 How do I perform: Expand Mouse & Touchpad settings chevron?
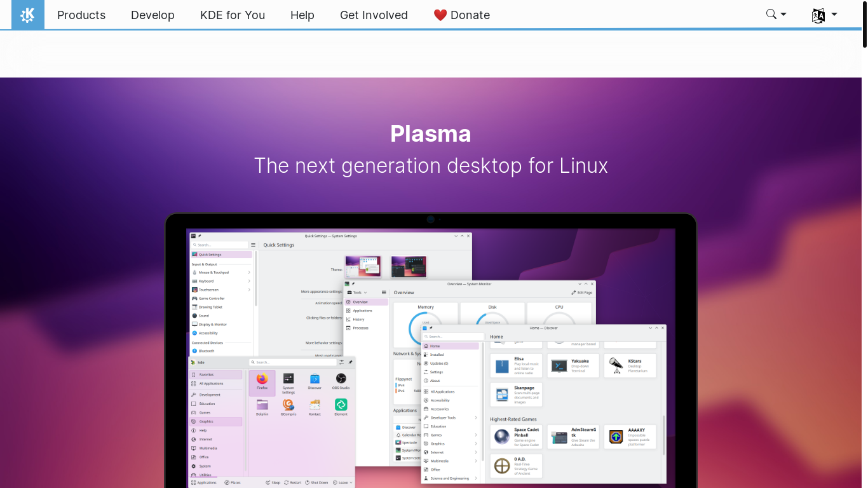tap(249, 272)
